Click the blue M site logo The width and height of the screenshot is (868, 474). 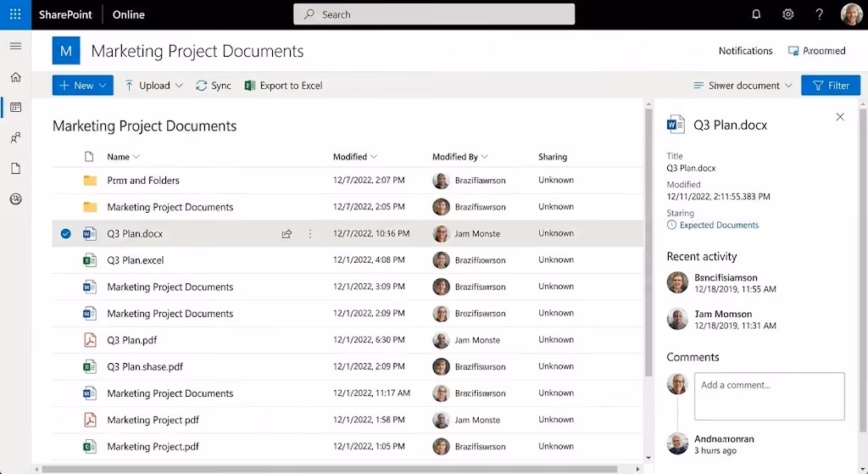(x=66, y=51)
